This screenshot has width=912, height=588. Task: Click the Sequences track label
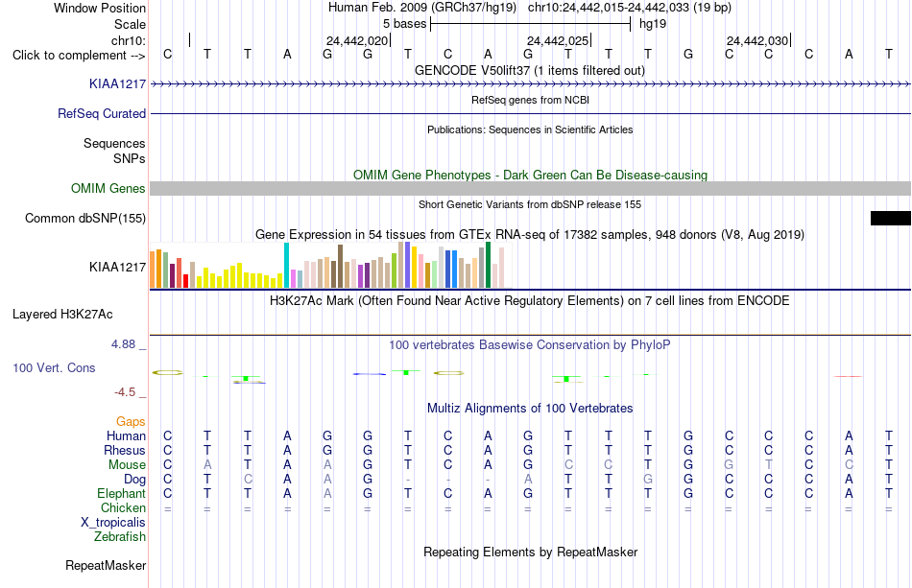114,144
